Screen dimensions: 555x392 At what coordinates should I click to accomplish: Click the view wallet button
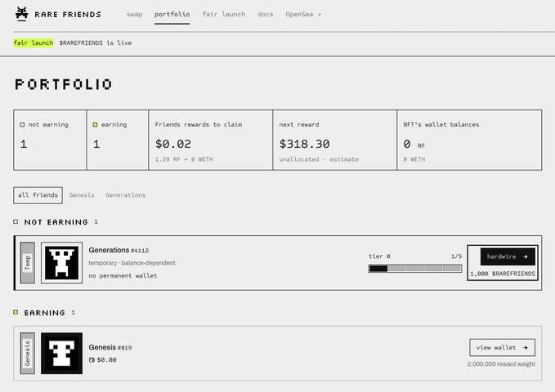502,347
